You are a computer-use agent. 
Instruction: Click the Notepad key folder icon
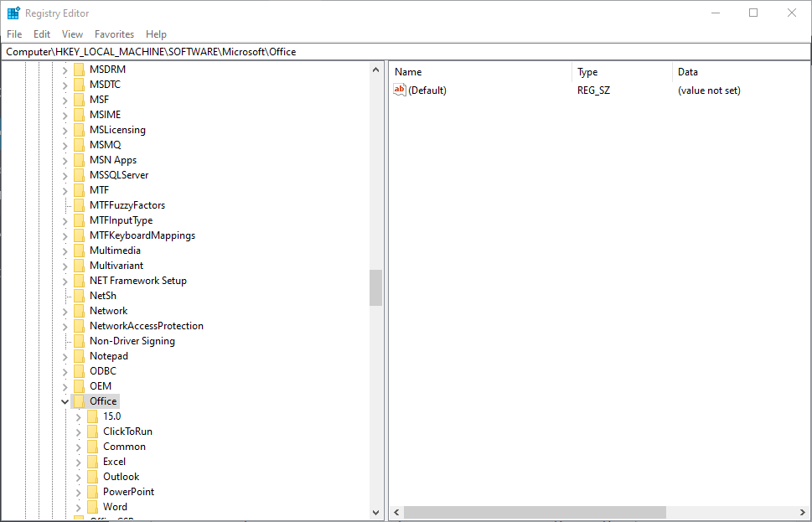coord(79,355)
